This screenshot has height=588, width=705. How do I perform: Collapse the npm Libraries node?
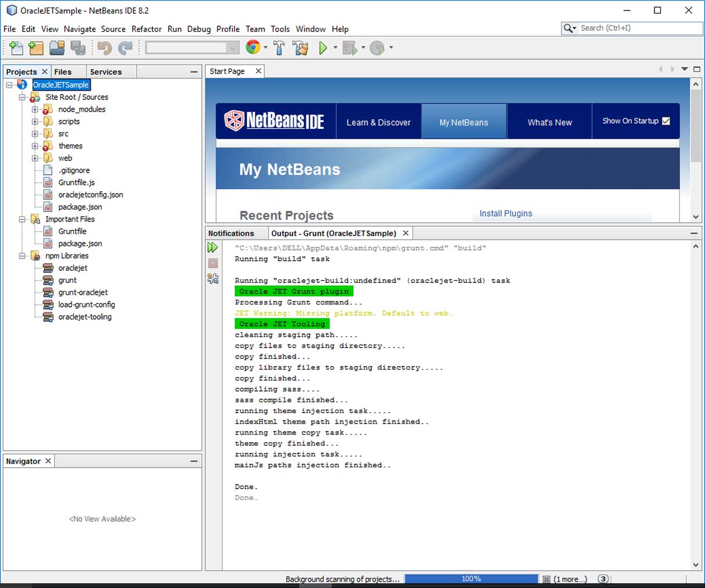pyautogui.click(x=22, y=256)
